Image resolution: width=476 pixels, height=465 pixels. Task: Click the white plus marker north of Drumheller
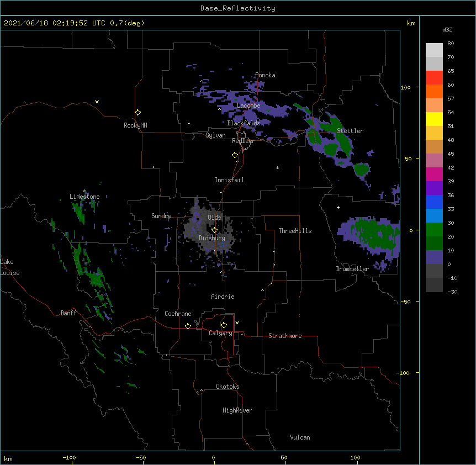tap(338, 207)
